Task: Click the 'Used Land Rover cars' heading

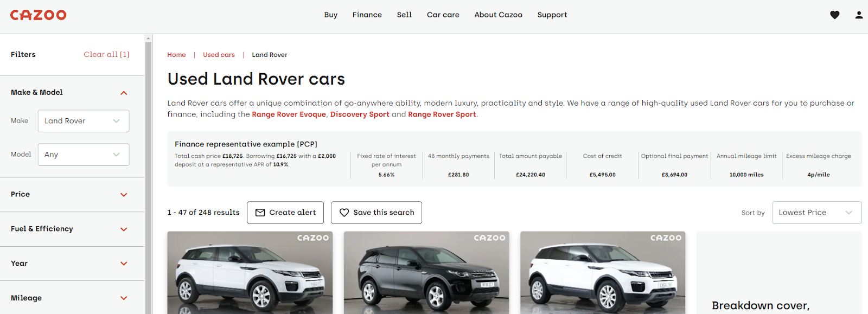Action: [256, 79]
